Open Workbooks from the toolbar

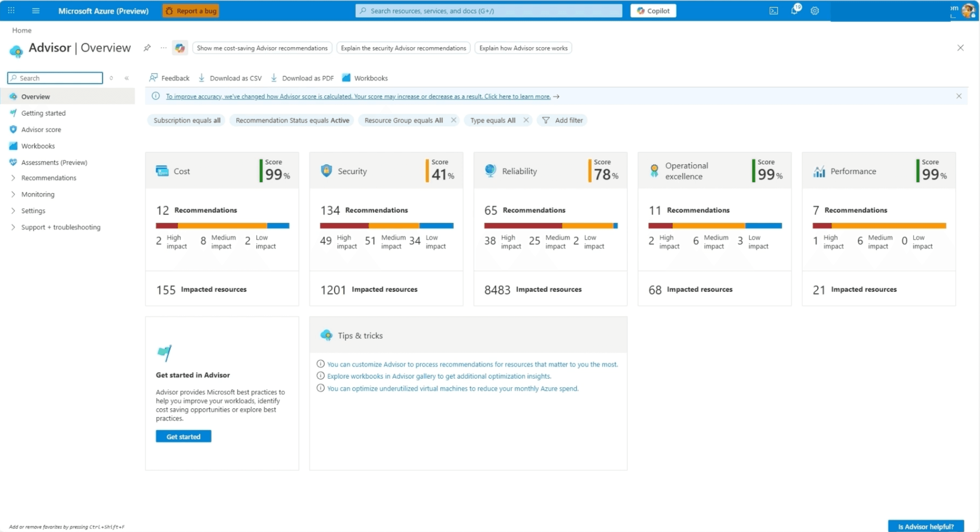pyautogui.click(x=365, y=78)
